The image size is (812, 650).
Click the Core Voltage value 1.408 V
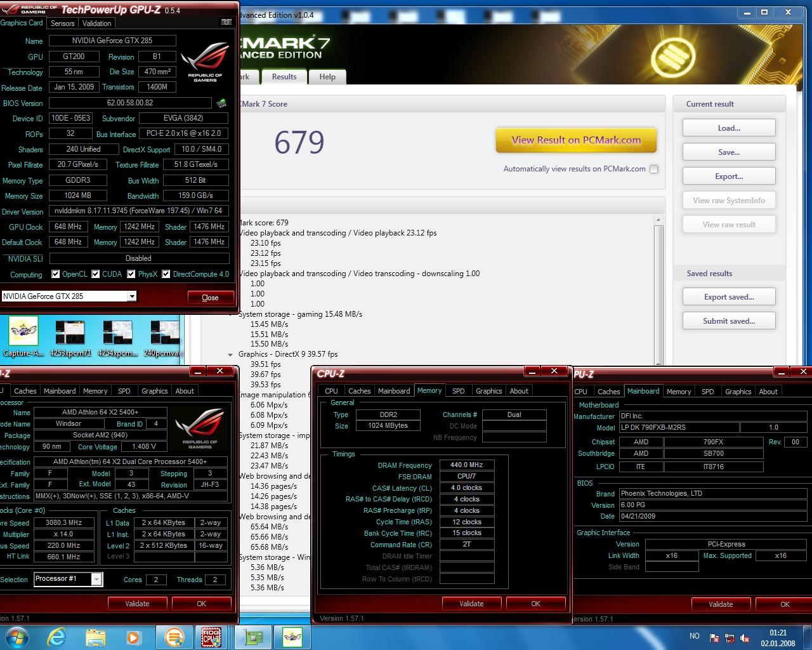tap(144, 446)
